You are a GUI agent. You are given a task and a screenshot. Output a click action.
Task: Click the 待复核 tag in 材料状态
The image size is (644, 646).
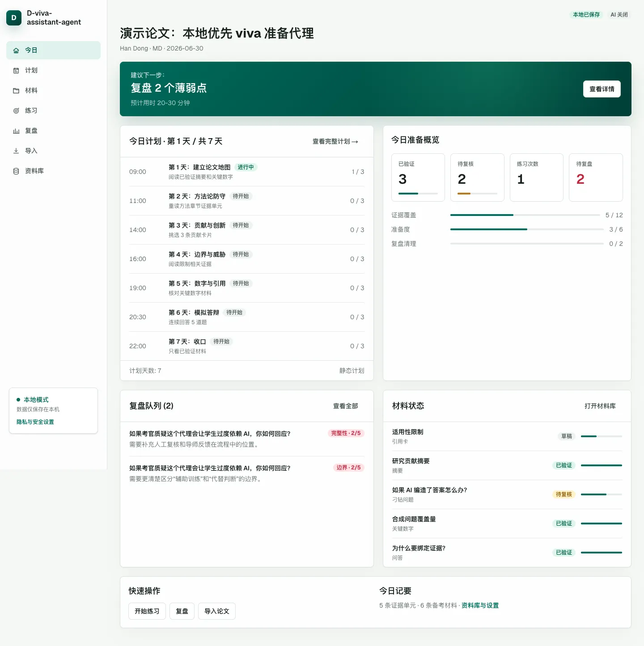tap(563, 494)
